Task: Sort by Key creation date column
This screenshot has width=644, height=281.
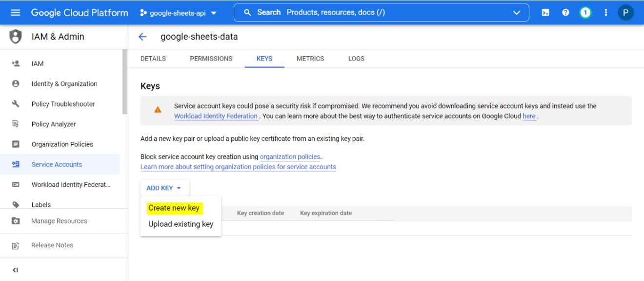Action: pyautogui.click(x=261, y=213)
